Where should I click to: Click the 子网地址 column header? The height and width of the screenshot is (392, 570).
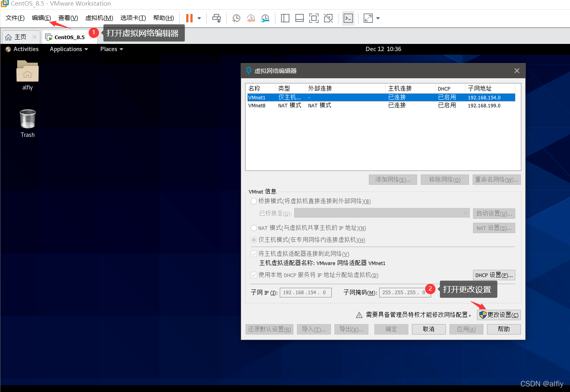(490, 88)
